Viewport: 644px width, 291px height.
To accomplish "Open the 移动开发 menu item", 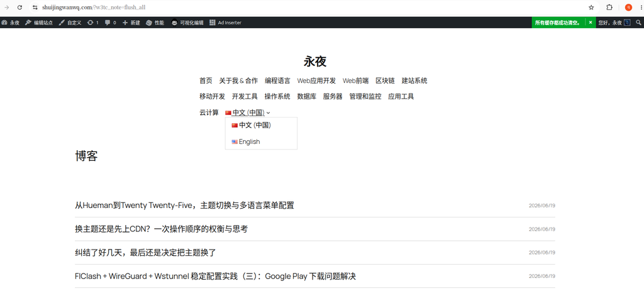I will [213, 96].
